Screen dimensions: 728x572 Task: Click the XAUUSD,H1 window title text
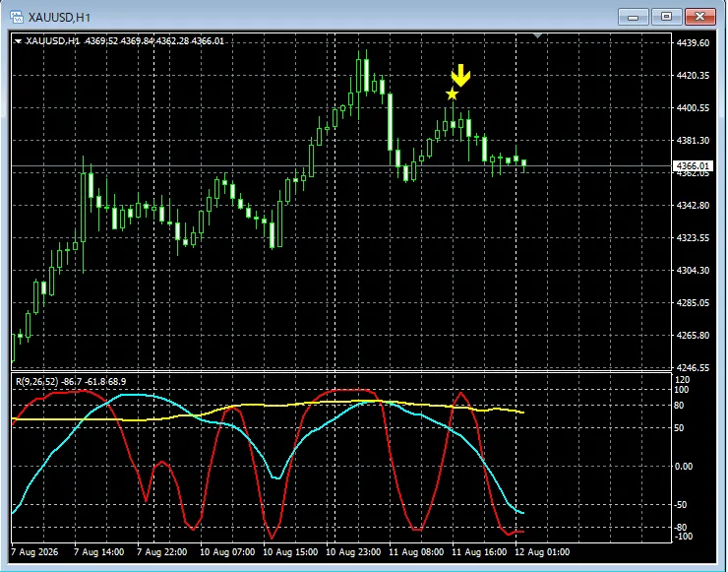pyautogui.click(x=59, y=18)
